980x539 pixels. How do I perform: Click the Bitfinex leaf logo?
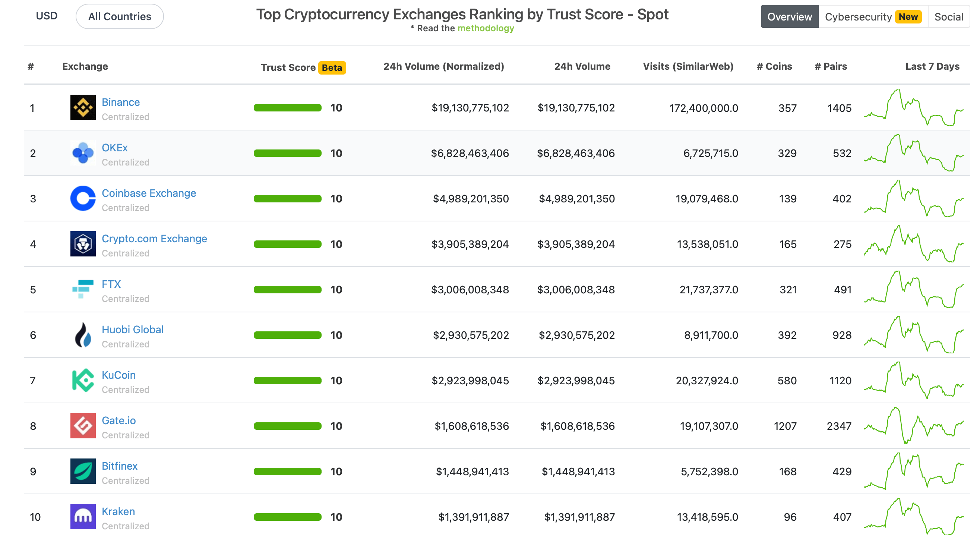83,471
